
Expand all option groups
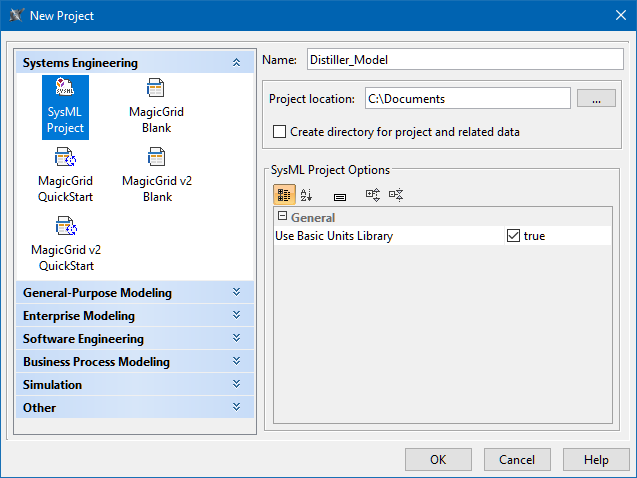[x=373, y=196]
